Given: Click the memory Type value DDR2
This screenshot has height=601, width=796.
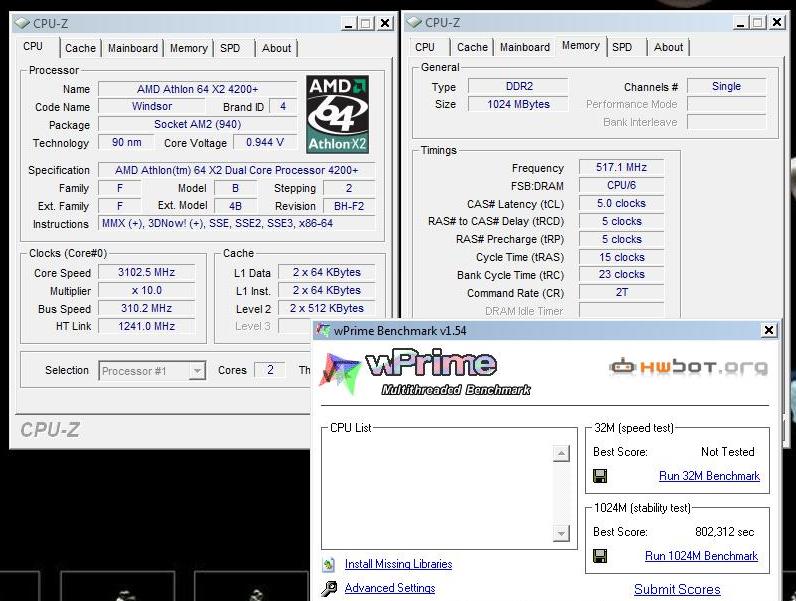Looking at the screenshot, I should pyautogui.click(x=519, y=86).
